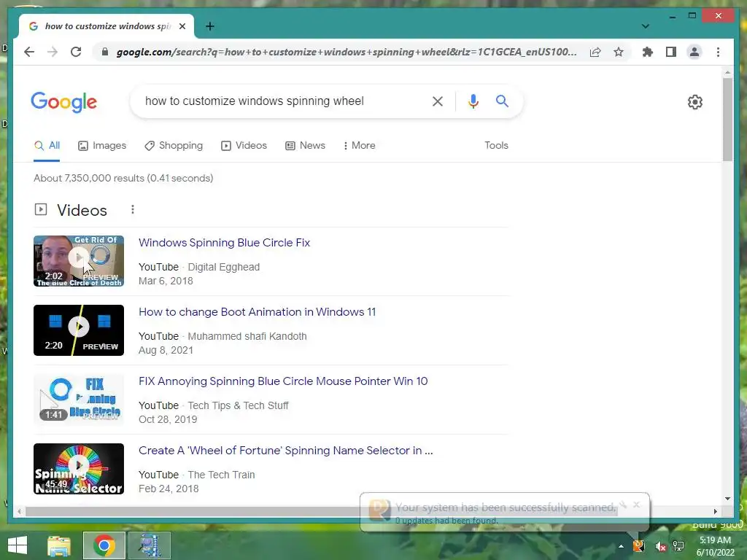Click the browser forward arrow
The height and width of the screenshot is (560, 747).
(x=53, y=52)
